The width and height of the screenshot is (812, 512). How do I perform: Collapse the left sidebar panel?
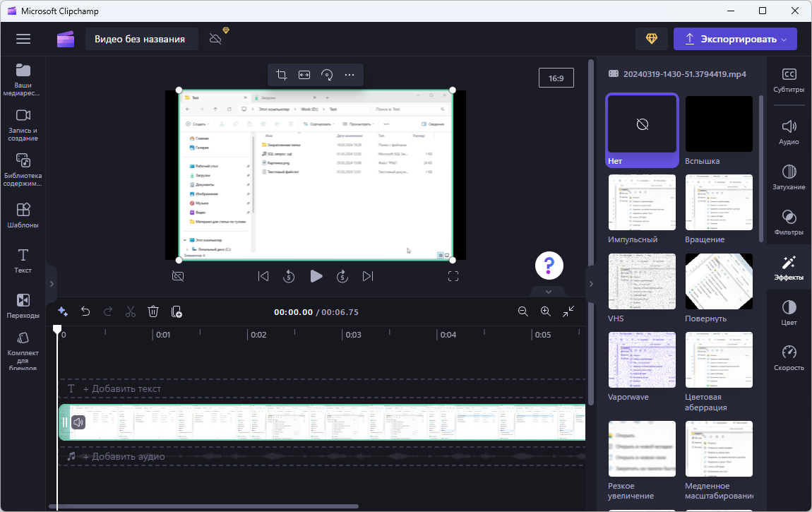(x=51, y=283)
